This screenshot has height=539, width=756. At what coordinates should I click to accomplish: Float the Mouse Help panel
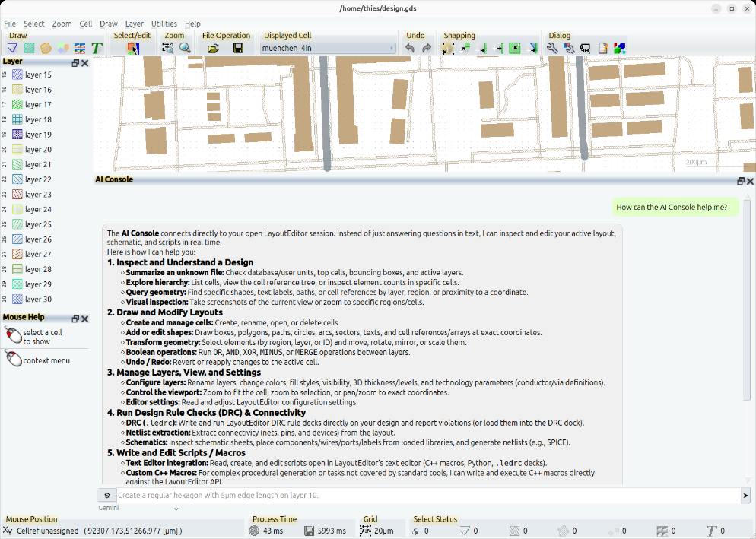tap(75, 319)
